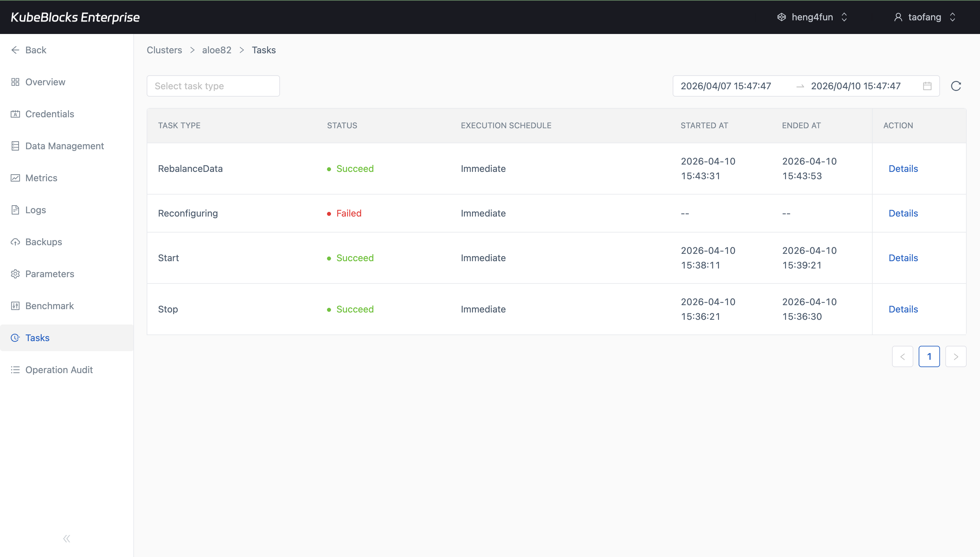Viewport: 980px width, 557px height.
Task: Collapse the sidebar with the double-chevron
Action: click(66, 538)
